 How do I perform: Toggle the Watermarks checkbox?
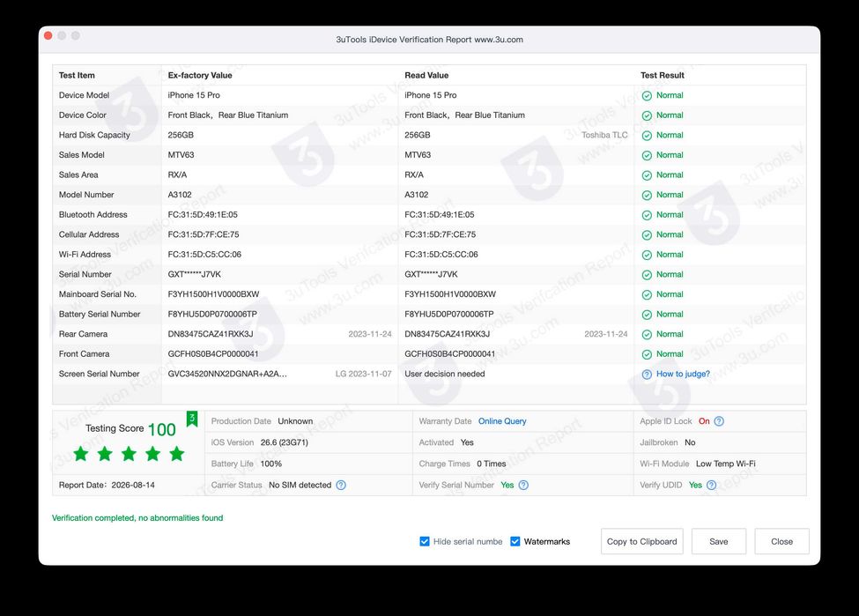click(515, 541)
